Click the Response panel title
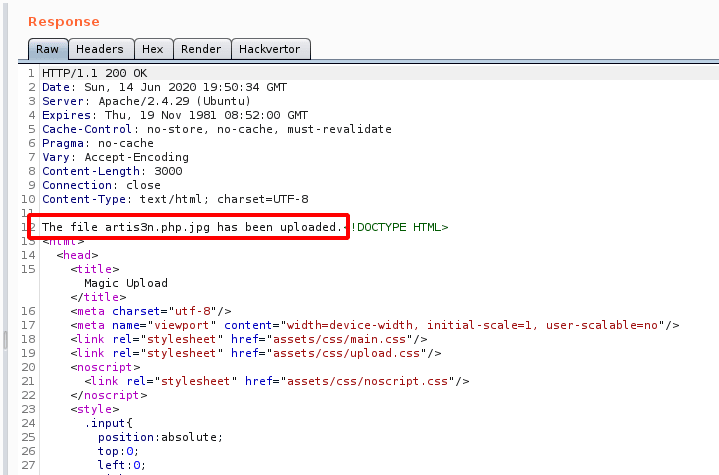Screen dimensions: 719x475 click(64, 22)
